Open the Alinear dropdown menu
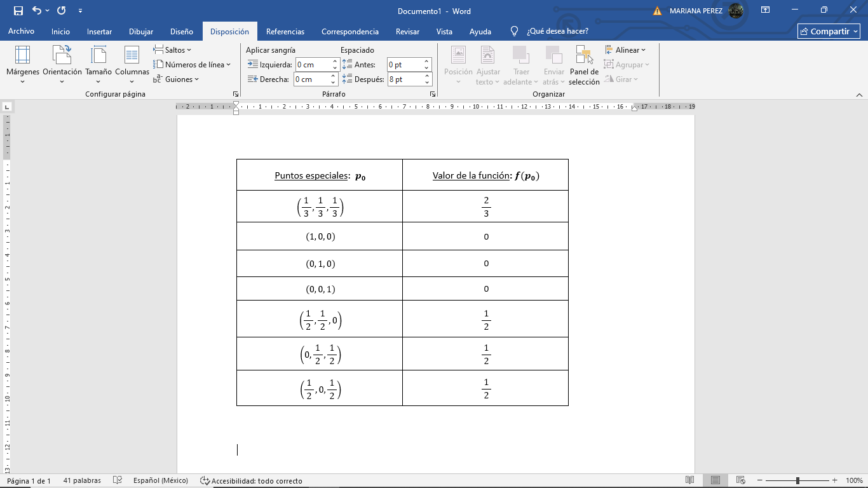868x488 pixels. point(625,50)
